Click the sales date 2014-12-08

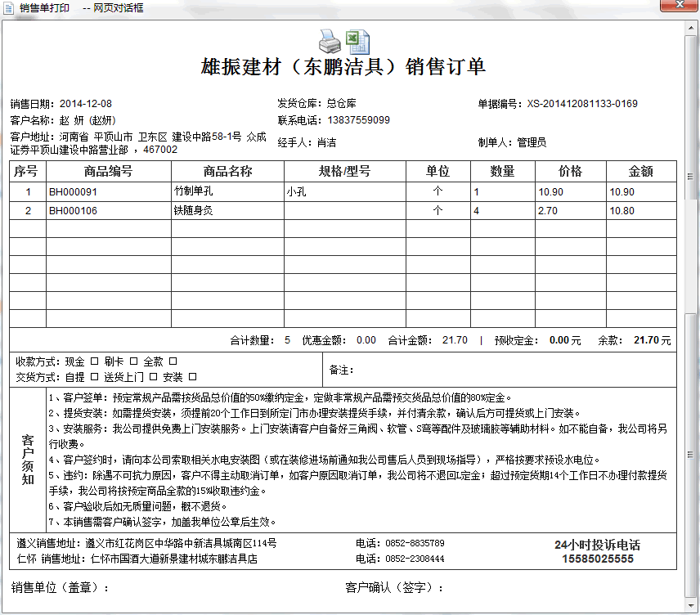[x=86, y=104]
